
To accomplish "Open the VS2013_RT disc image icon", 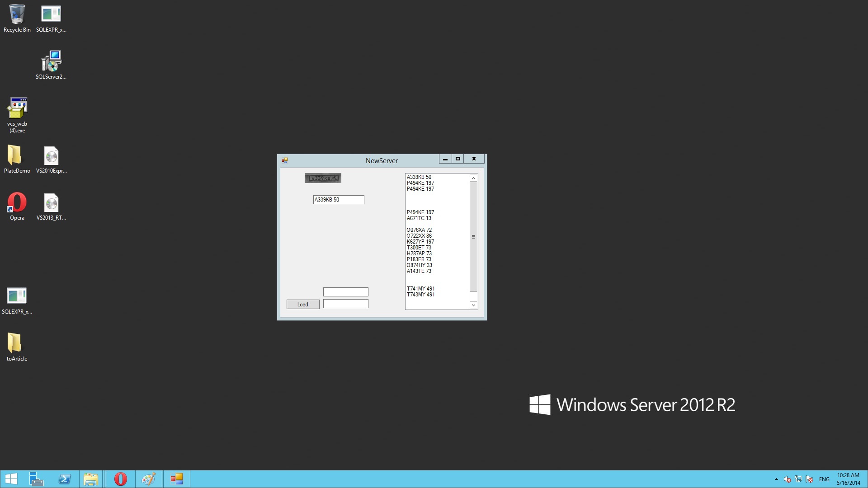I will point(51,203).
